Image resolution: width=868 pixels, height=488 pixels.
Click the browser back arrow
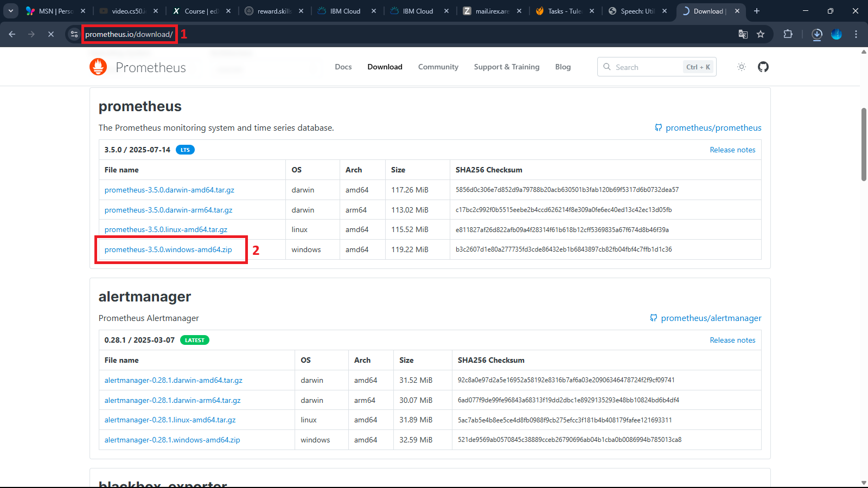pyautogui.click(x=12, y=34)
